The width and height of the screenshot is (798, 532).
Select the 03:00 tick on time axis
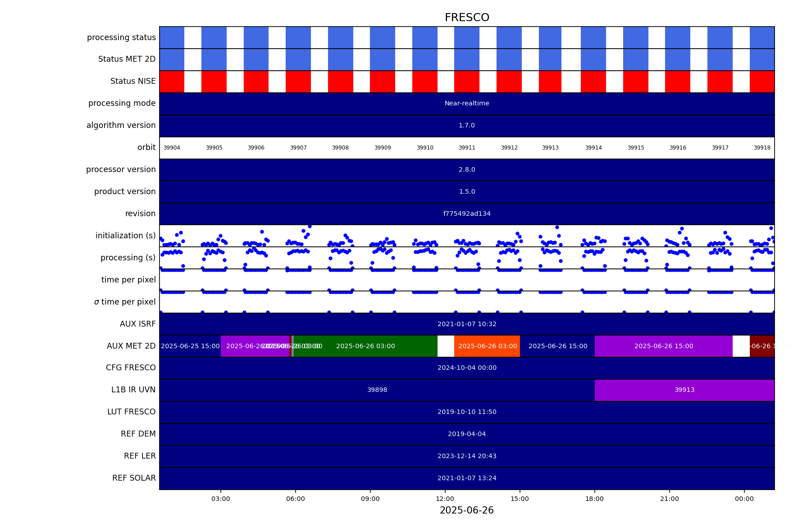coord(221,499)
